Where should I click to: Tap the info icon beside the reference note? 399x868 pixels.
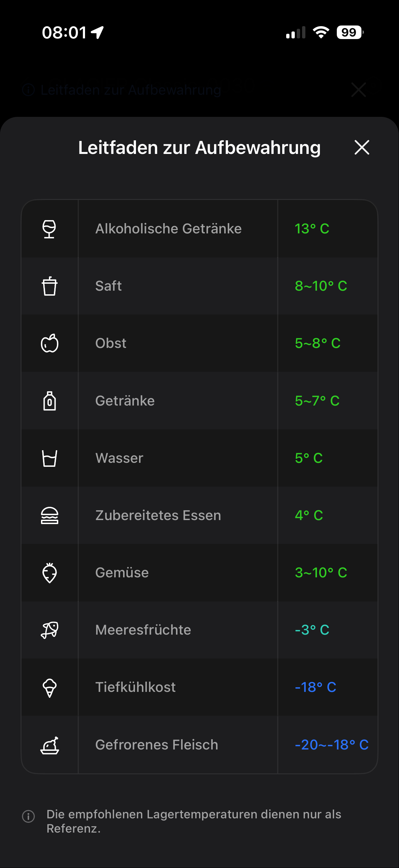[29, 816]
